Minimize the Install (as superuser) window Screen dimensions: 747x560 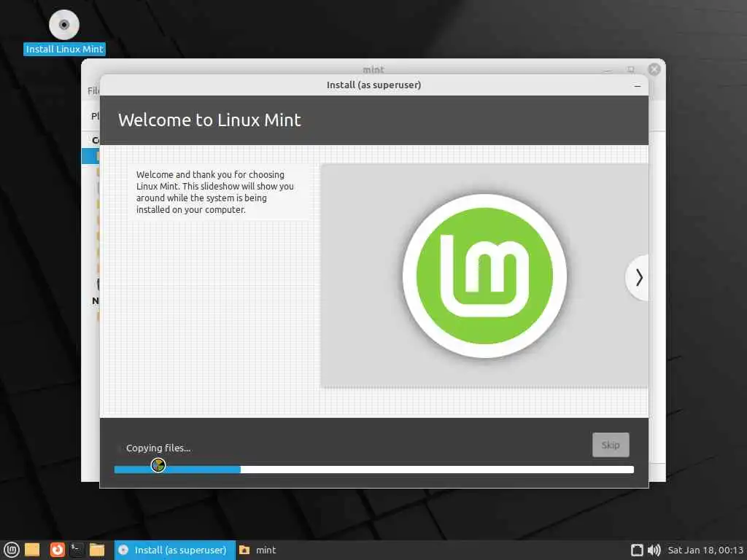coord(638,86)
